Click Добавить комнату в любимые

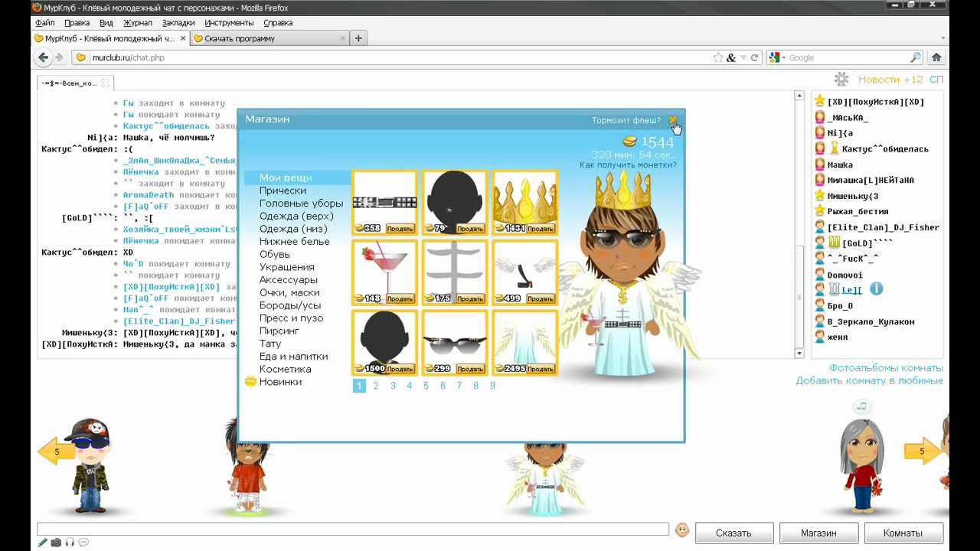[869, 380]
